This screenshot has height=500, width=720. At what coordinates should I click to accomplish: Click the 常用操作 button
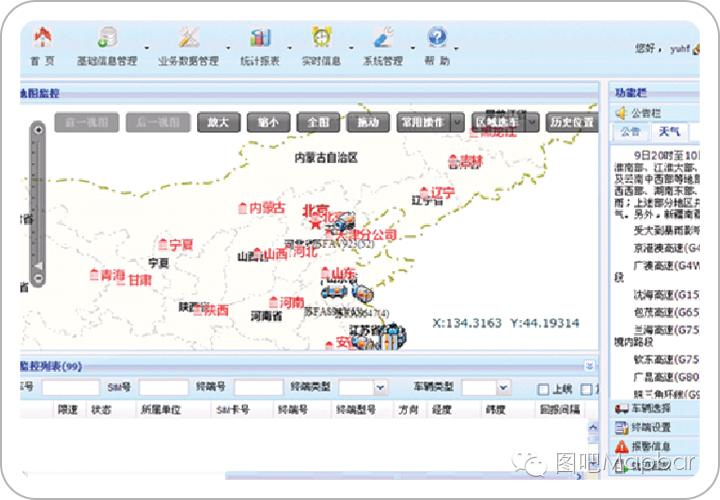click(x=424, y=123)
